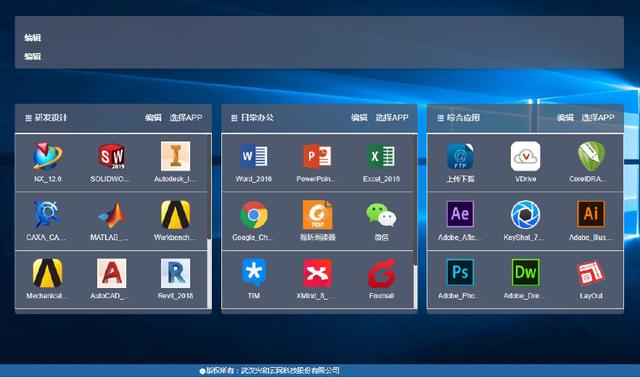Click the grid icon beside 日常办公

point(234,118)
